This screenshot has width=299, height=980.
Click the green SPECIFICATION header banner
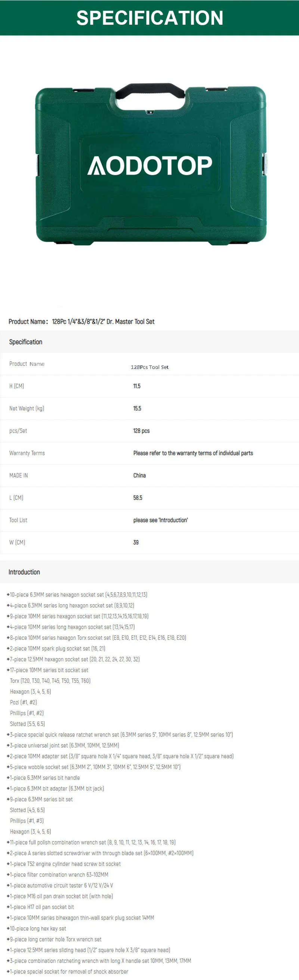point(149,18)
